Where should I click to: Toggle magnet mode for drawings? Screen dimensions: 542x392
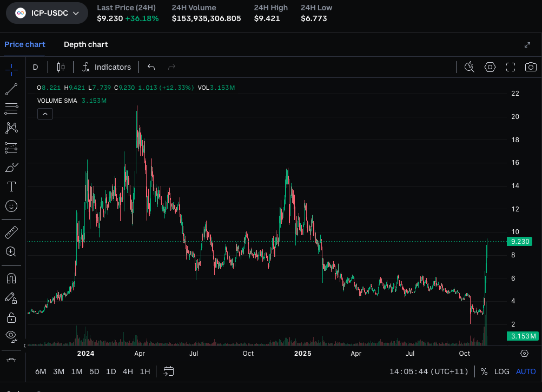tap(11, 278)
